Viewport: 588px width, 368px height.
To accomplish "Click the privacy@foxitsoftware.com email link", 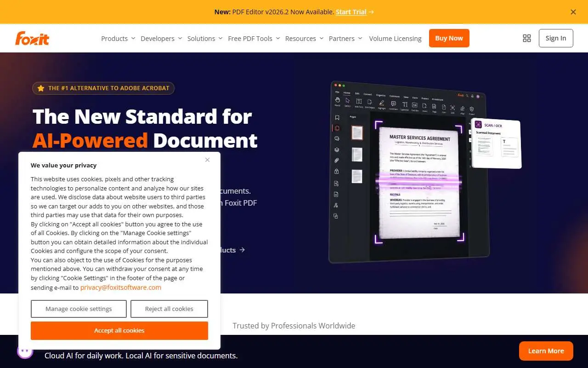I will [x=121, y=287].
